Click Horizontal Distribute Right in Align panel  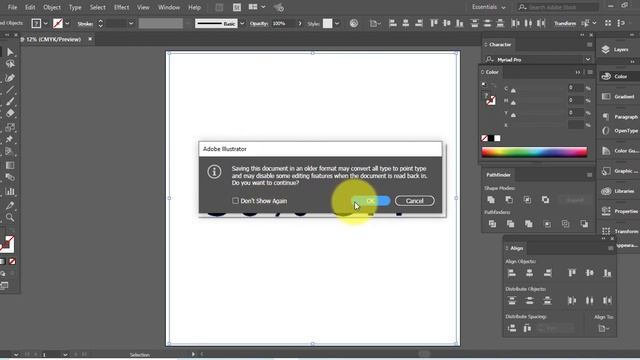607,300
